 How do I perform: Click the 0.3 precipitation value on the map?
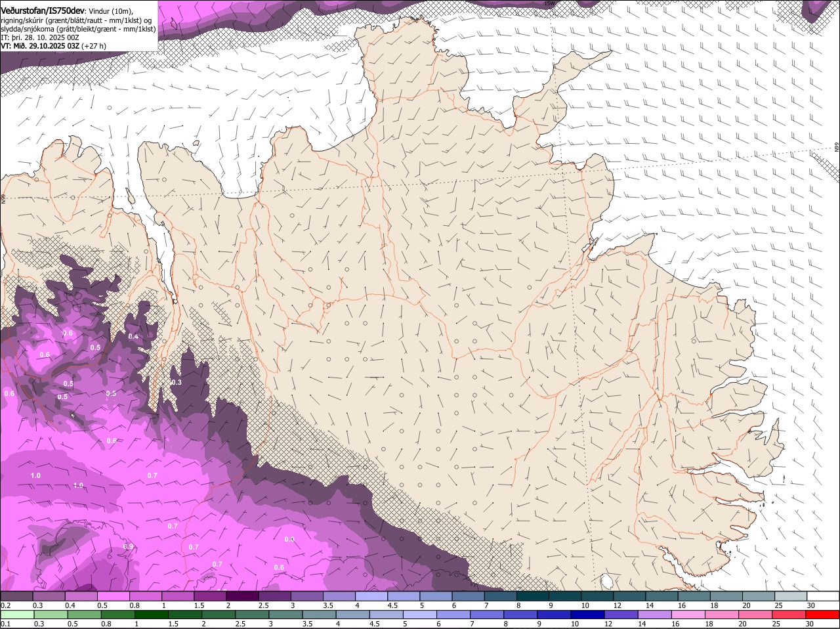pos(176,382)
